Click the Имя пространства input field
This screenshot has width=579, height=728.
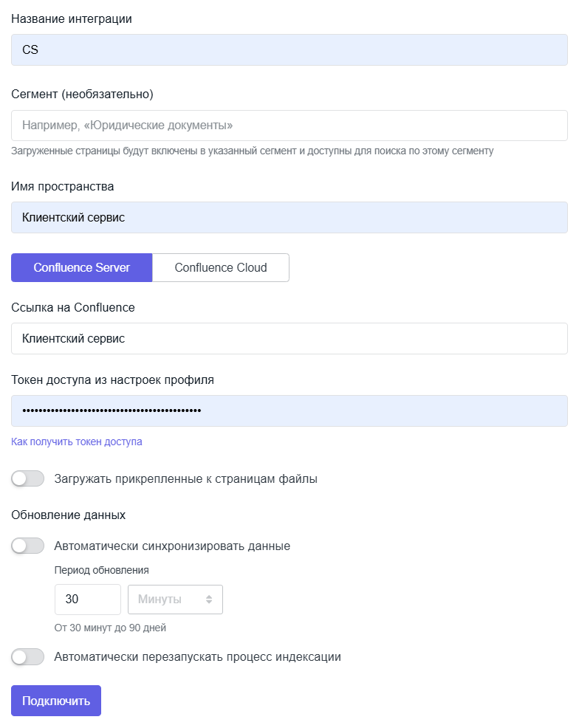[289, 218]
